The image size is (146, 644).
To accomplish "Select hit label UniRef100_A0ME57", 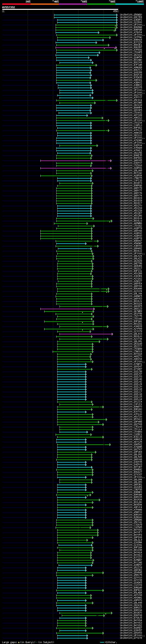I will (x=131, y=565).
